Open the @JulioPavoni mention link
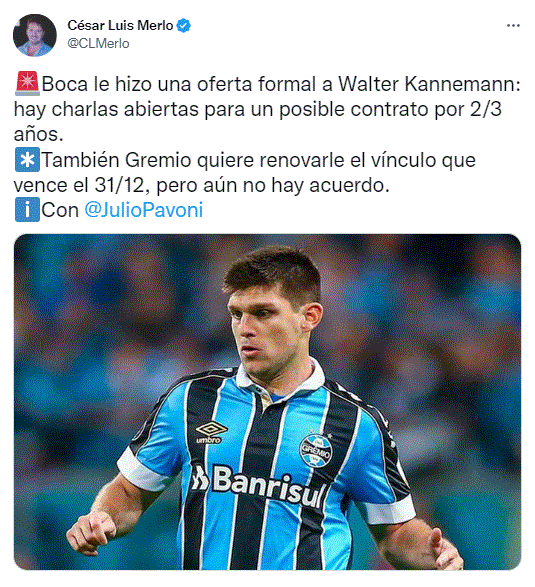The height and width of the screenshot is (587, 535). pyautogui.click(x=144, y=210)
